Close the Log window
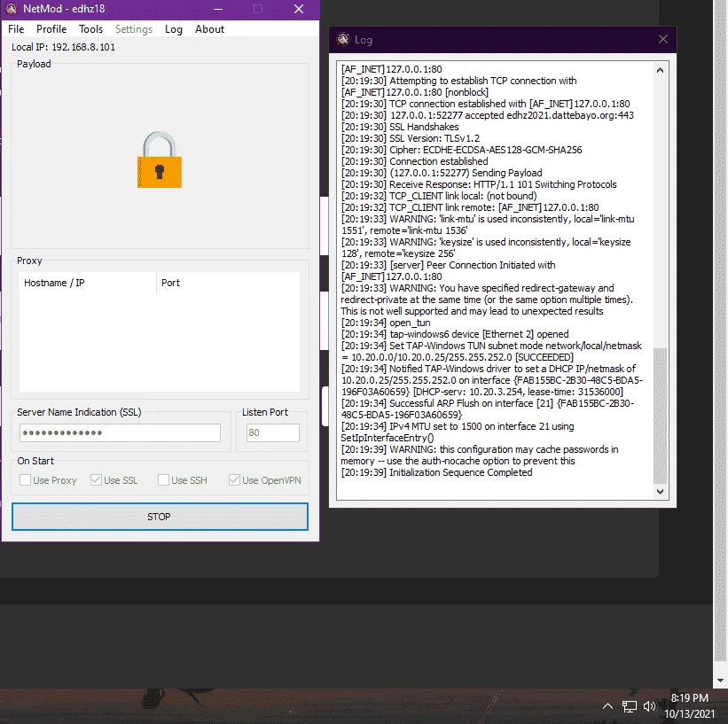Viewport: 728px width, 724px height. (x=663, y=40)
